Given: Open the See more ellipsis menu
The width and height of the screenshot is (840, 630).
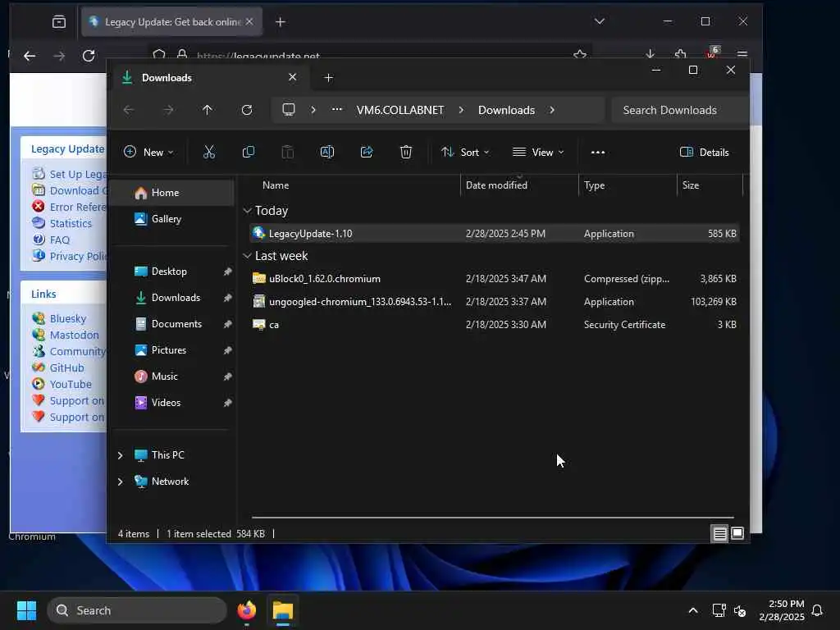Looking at the screenshot, I should click(598, 152).
